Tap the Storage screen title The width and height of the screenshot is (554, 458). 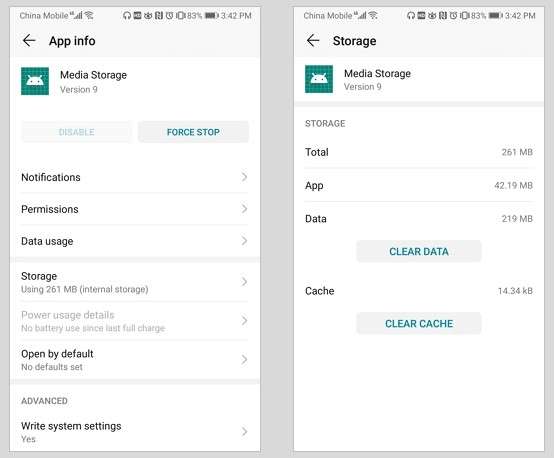point(354,41)
